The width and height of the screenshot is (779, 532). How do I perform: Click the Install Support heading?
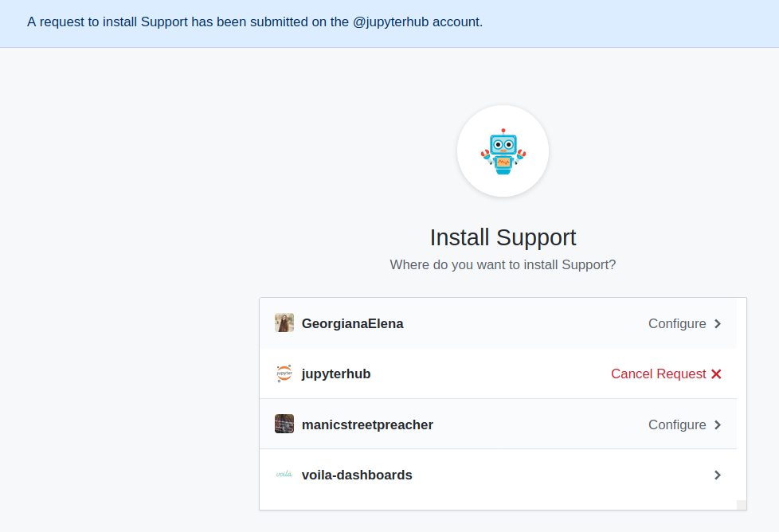503,237
